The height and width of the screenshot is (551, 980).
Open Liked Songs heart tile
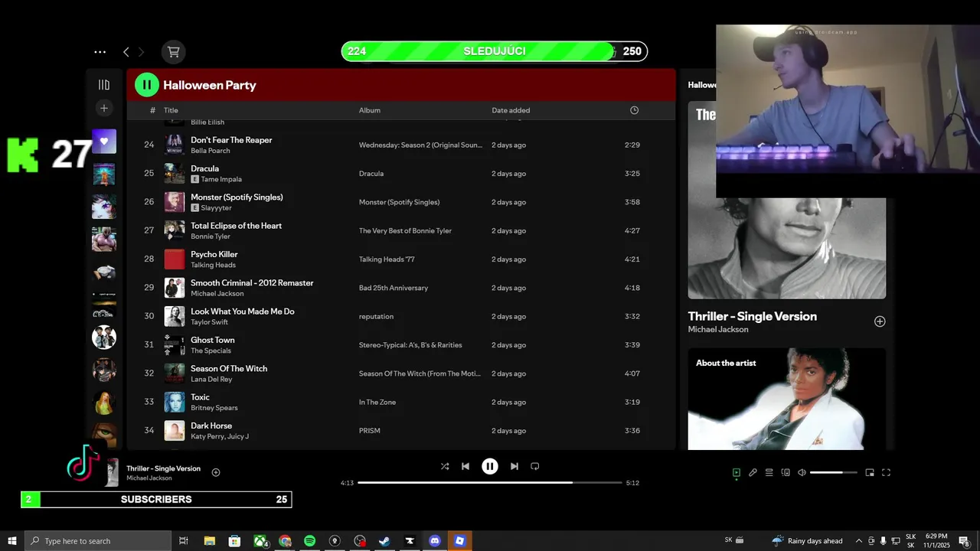point(104,142)
